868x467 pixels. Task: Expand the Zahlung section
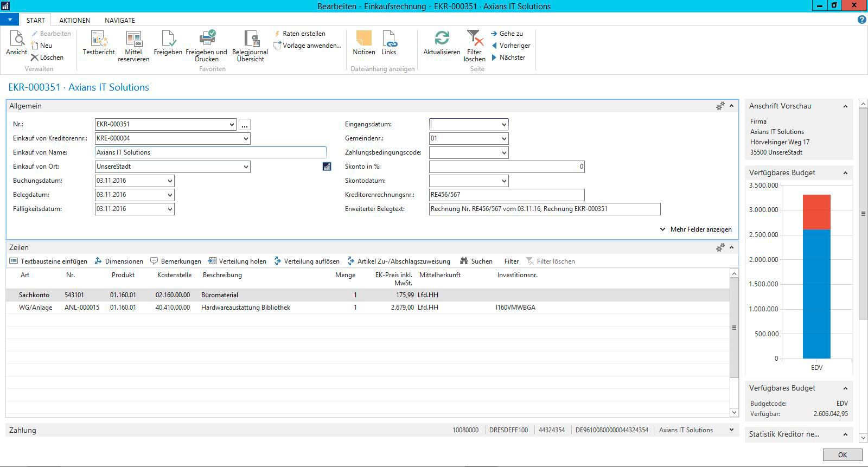pyautogui.click(x=731, y=430)
